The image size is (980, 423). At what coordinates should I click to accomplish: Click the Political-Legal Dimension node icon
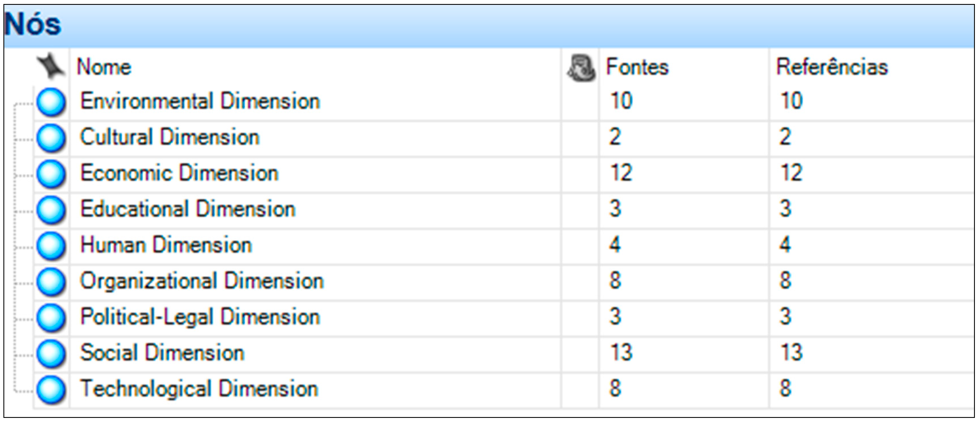(51, 317)
